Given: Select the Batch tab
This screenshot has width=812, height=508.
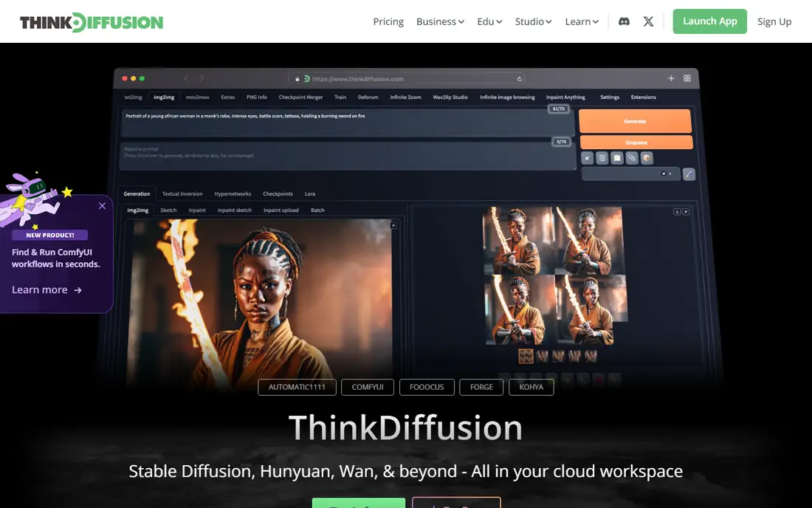Looking at the screenshot, I should pos(317,210).
